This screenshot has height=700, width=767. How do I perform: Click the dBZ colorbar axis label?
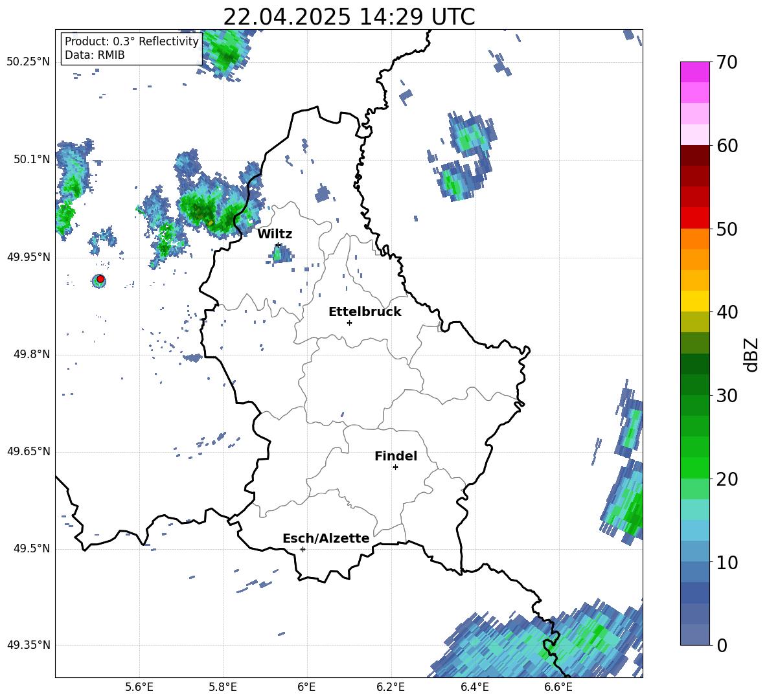point(752,354)
